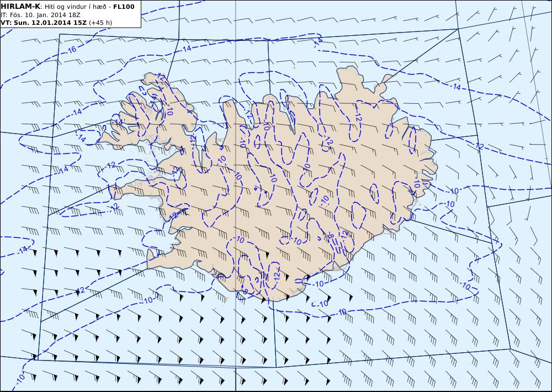Screen dimensions: 552x392
Task: Select the '(+45 h)' forecast offset text
Action: click(100, 23)
